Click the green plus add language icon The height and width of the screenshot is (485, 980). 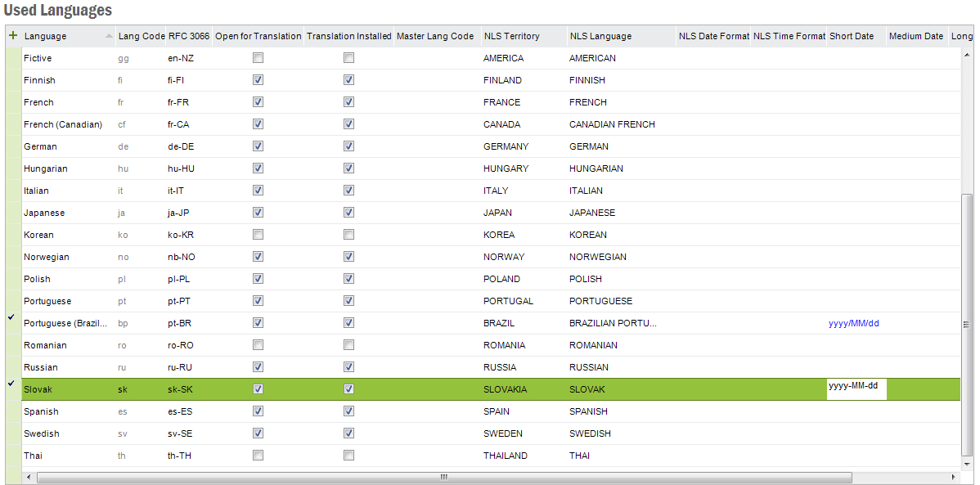12,36
